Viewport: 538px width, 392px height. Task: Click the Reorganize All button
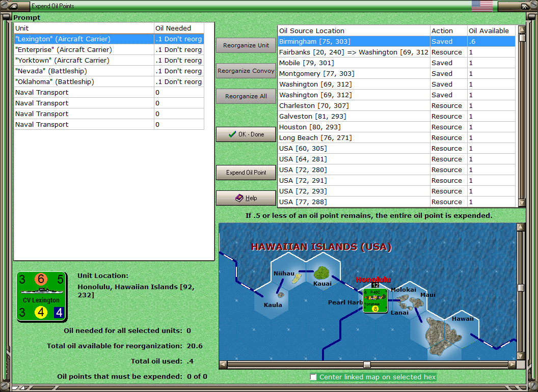click(246, 96)
